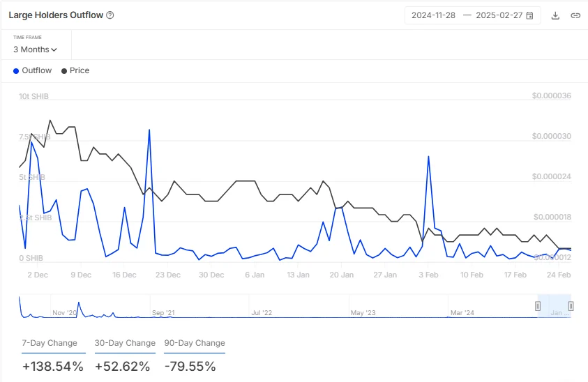Click the end date 2025-02-27 field
The image size is (588, 382).
pyautogui.click(x=498, y=15)
